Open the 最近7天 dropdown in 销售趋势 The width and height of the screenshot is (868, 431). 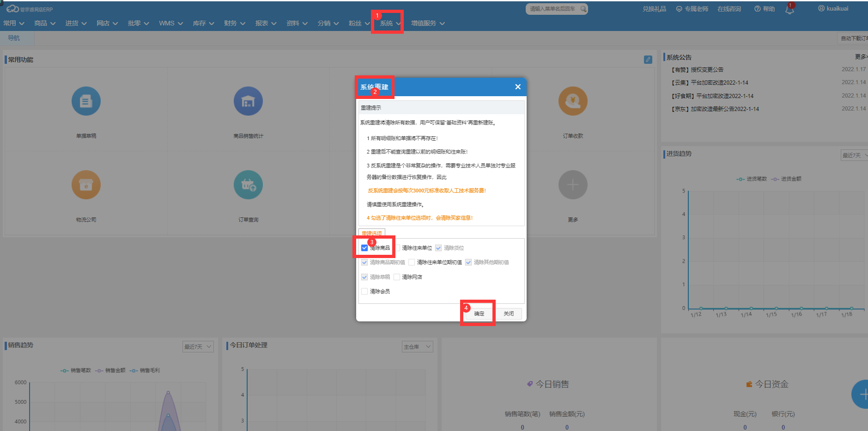pos(198,347)
